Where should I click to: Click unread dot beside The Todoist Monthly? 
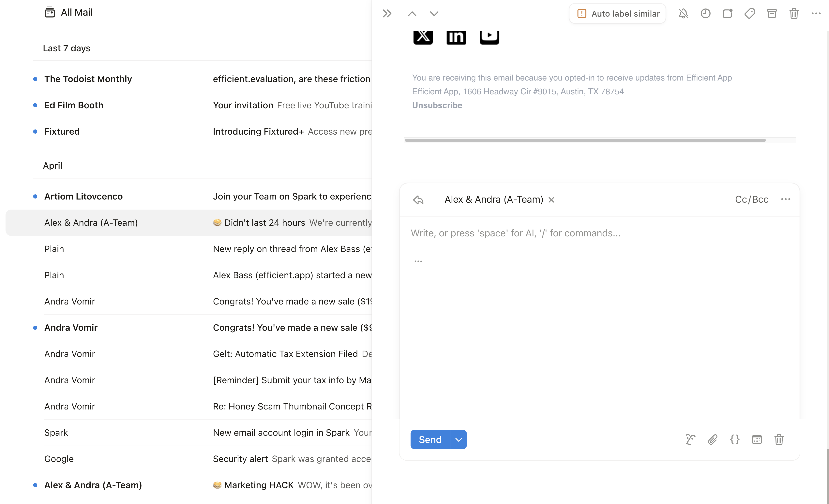coord(35,79)
